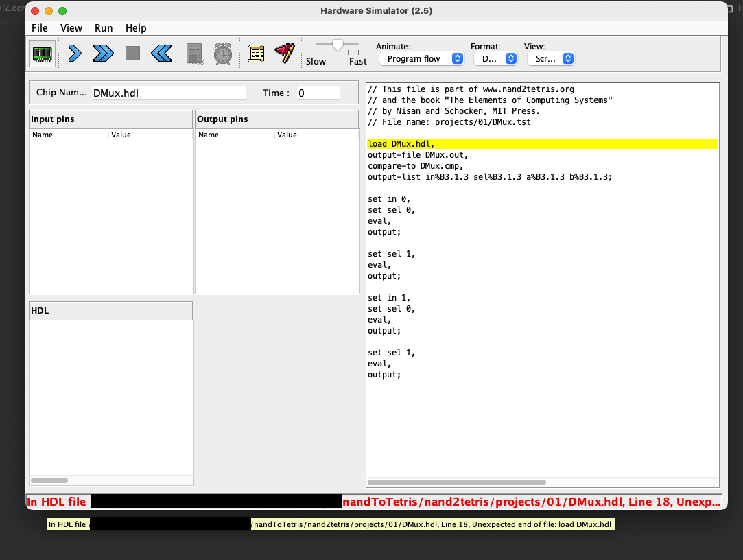743x560 pixels.
Task: Click the script panel horizontal scrollbar
Action: (x=457, y=482)
